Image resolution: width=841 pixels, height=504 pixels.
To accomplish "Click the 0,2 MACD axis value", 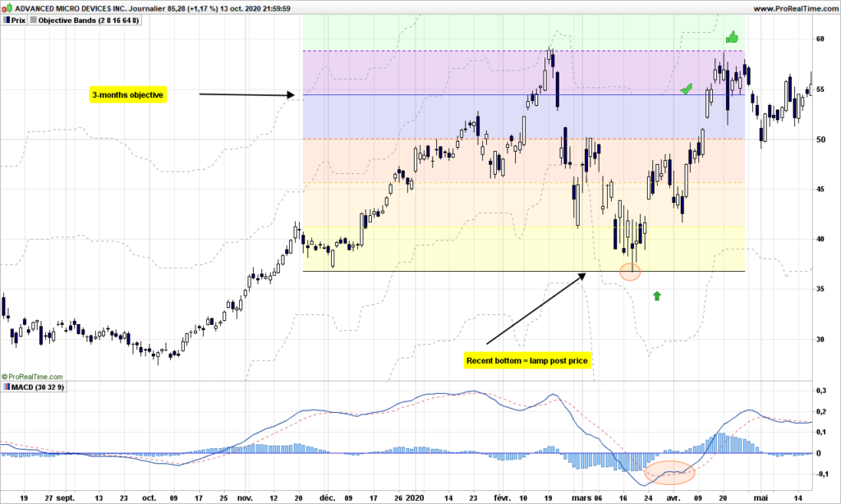I will pos(821,412).
